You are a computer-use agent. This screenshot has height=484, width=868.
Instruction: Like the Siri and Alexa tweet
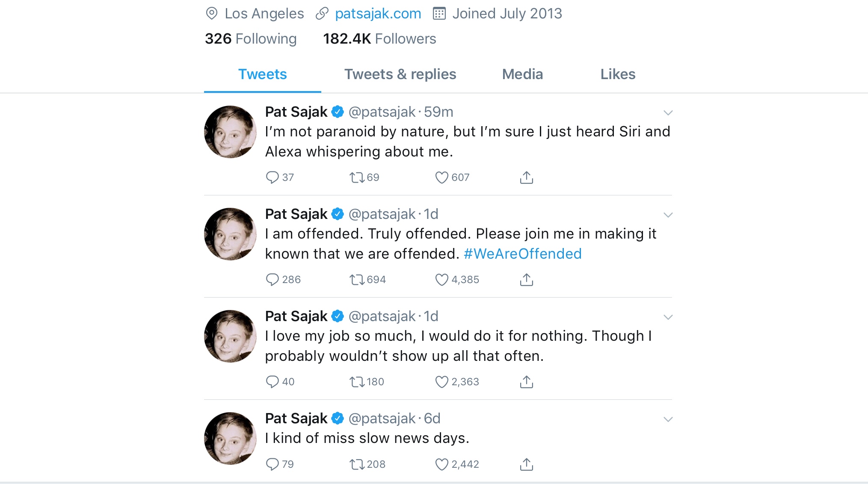441,177
